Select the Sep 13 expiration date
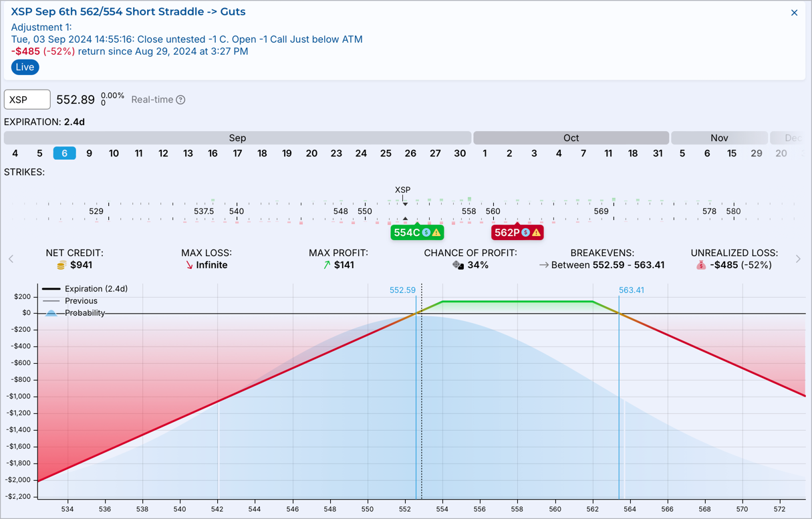This screenshot has height=519, width=812. tap(188, 153)
